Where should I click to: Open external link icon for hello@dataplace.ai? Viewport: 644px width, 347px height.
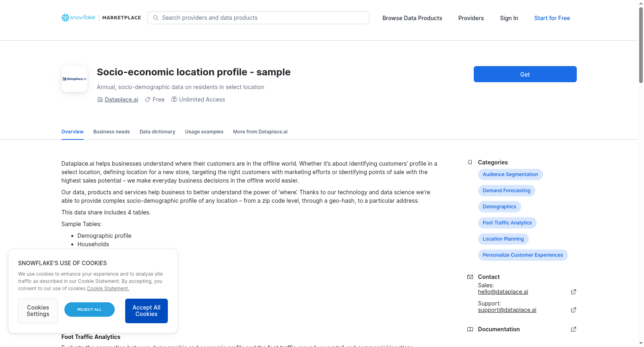click(574, 292)
